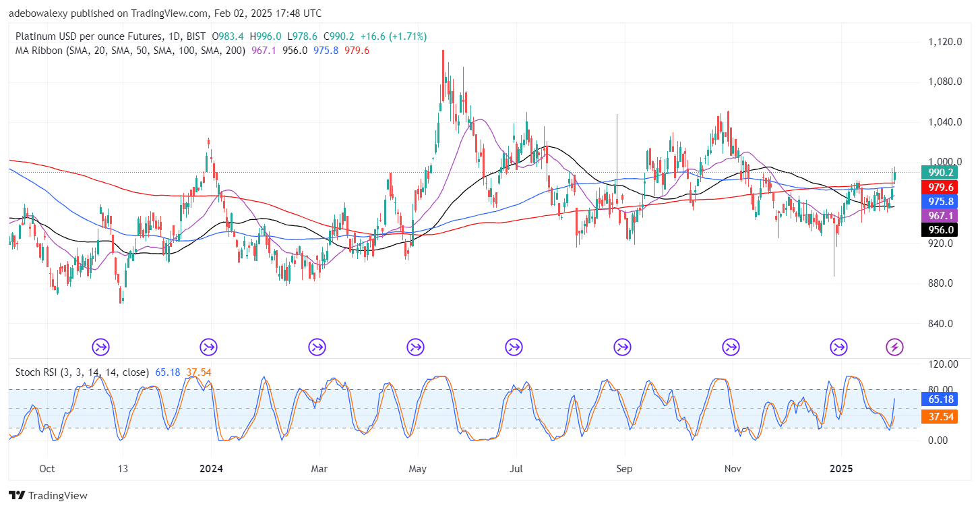The width and height of the screenshot is (980, 510).
Task: Click the Jul date axis label
Action: coord(516,469)
